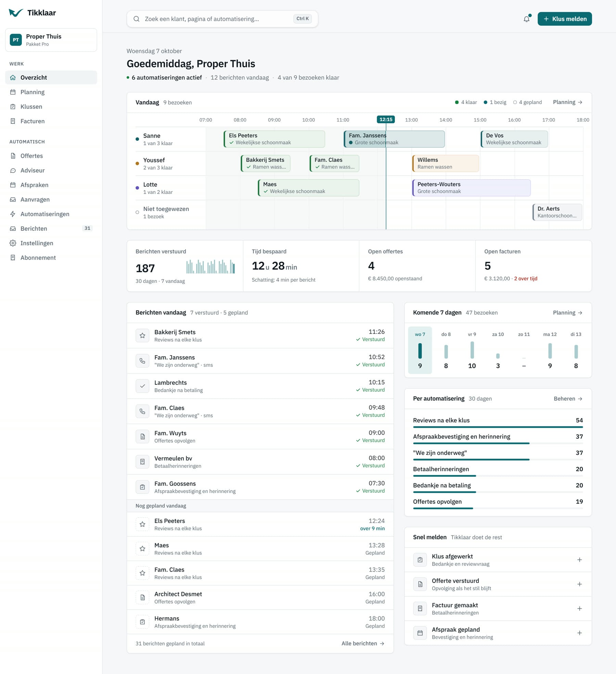Screen dimensions: 616x674
Task: Click the star icon next to Bakkerij Smets message
Action: pyautogui.click(x=142, y=336)
